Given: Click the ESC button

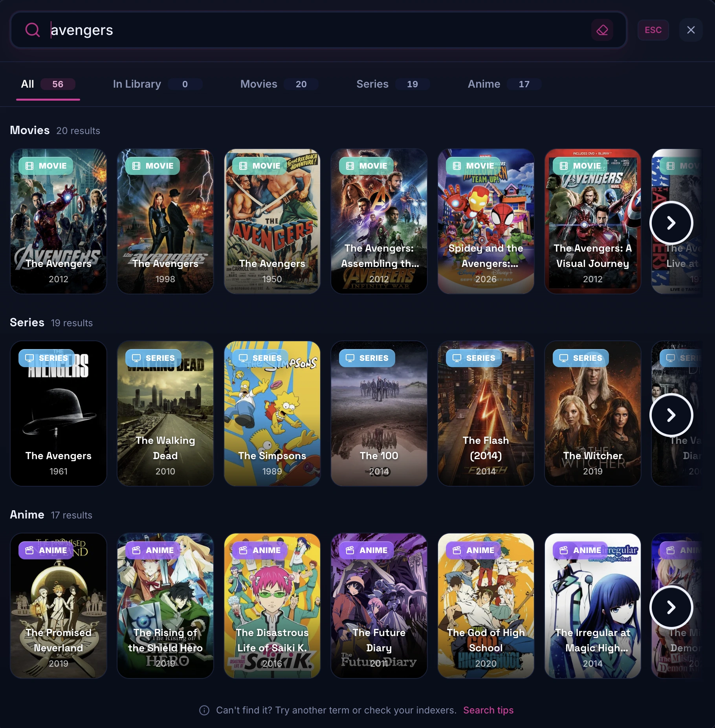Looking at the screenshot, I should click(x=653, y=30).
